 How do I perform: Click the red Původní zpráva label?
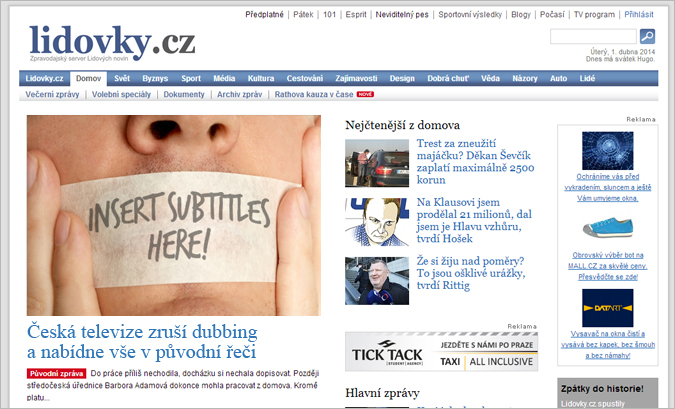[56, 374]
